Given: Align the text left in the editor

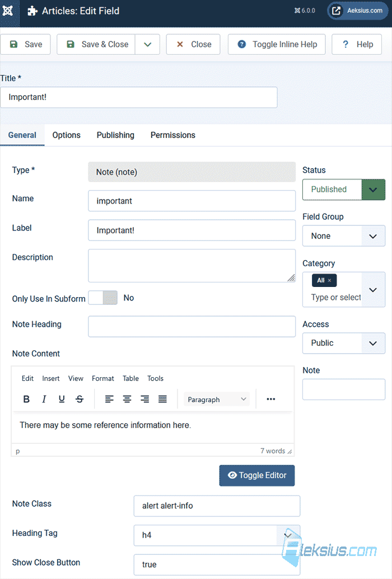Looking at the screenshot, I should pos(109,399).
